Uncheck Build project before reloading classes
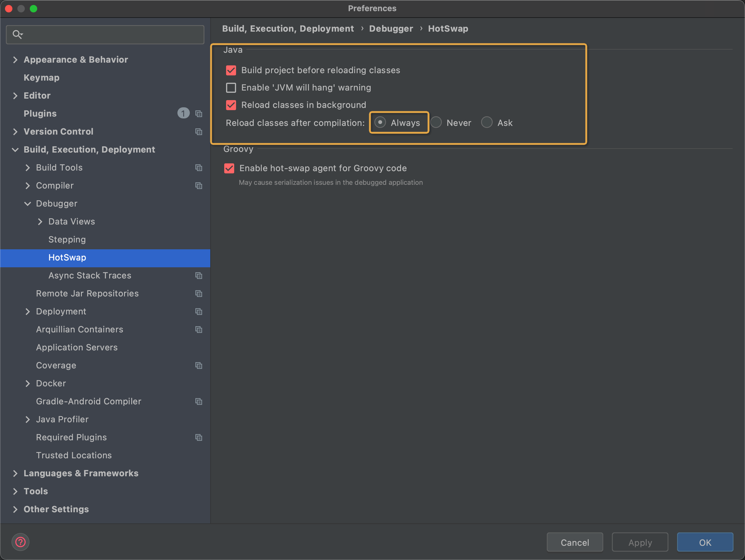Image resolution: width=745 pixels, height=560 pixels. [231, 70]
